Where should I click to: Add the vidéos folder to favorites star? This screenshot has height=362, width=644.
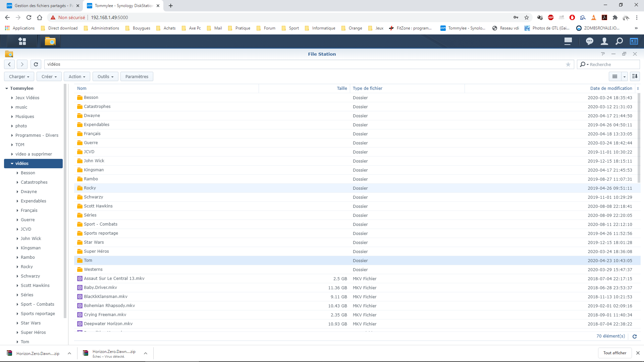pyautogui.click(x=568, y=64)
